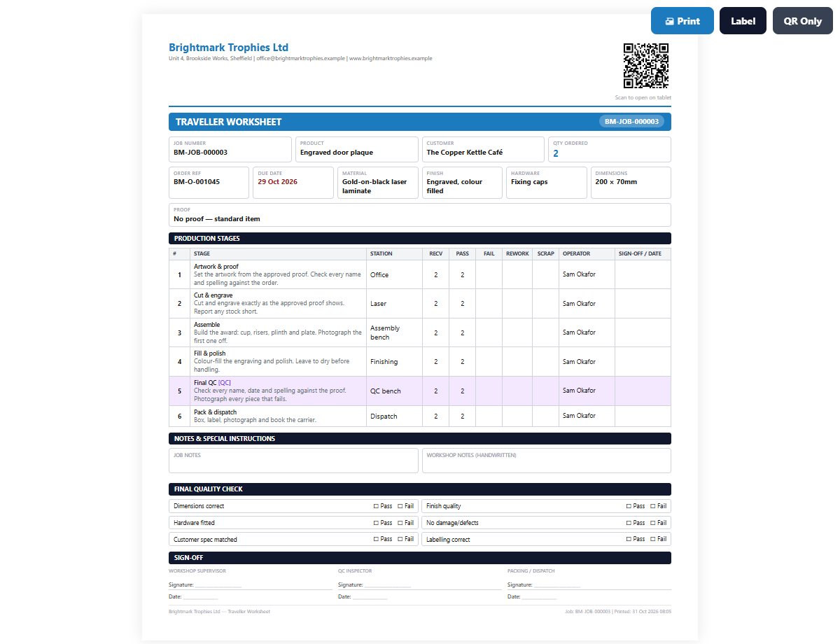Switch to QR Only output

click(803, 21)
